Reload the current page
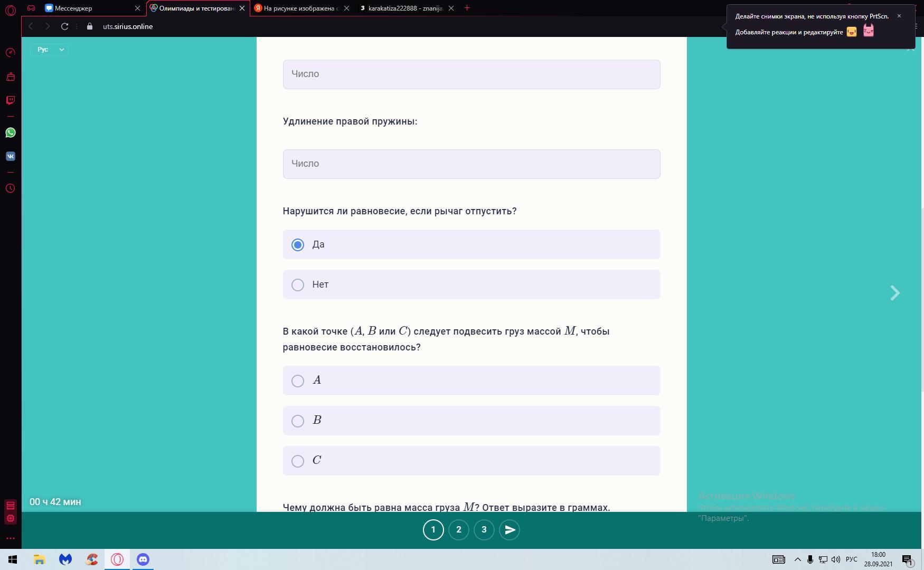This screenshot has width=924, height=570. [64, 26]
